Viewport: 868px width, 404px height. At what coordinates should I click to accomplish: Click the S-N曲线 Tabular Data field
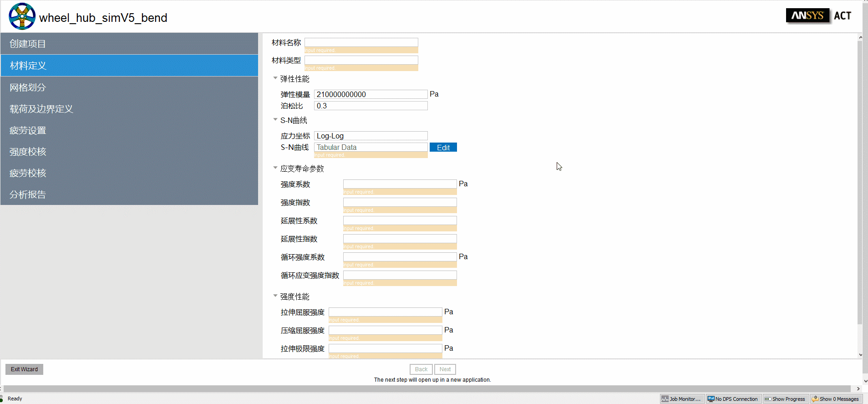click(371, 147)
